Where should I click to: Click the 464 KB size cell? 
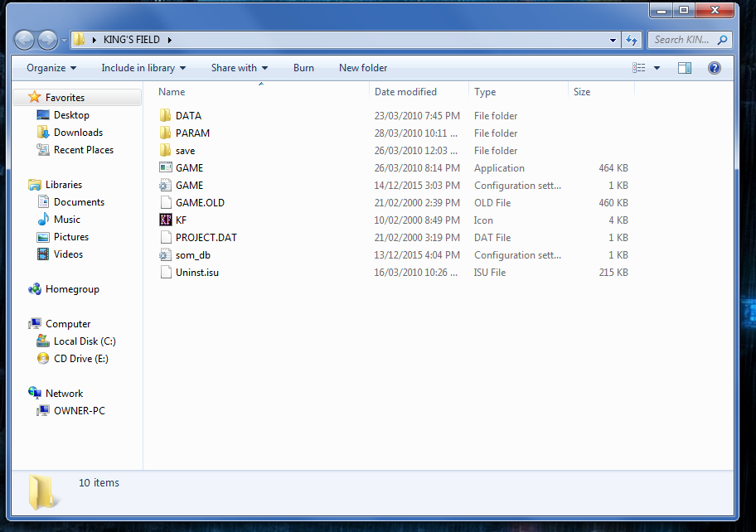pos(613,167)
